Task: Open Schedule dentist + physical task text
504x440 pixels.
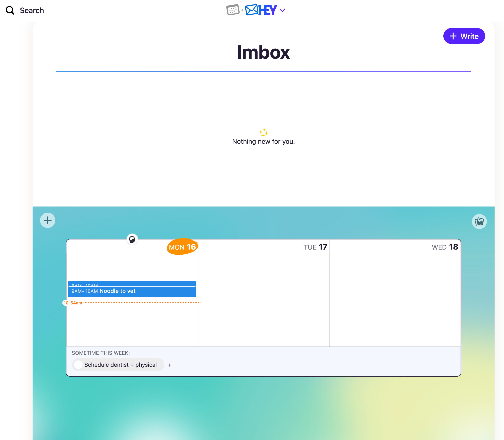Action: pyautogui.click(x=120, y=365)
